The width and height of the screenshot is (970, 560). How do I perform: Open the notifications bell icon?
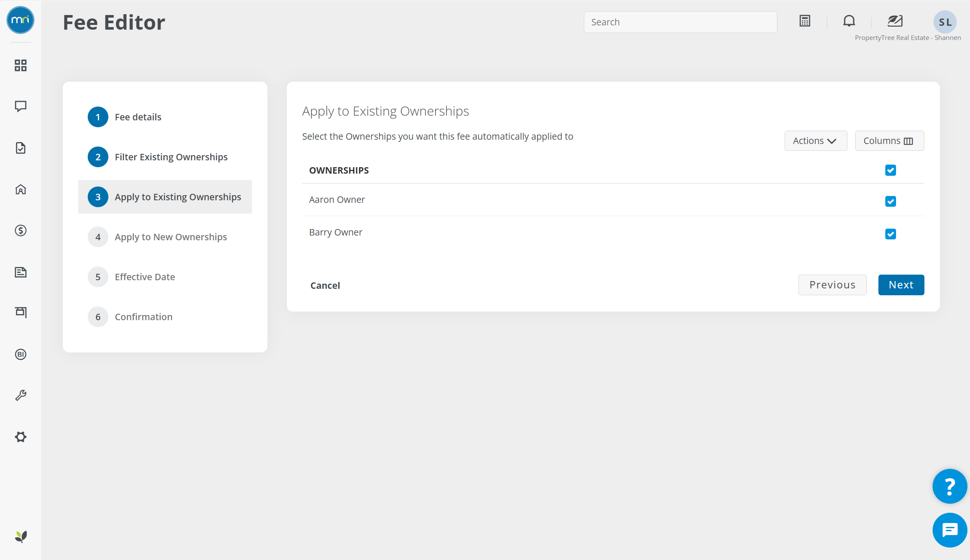(849, 21)
